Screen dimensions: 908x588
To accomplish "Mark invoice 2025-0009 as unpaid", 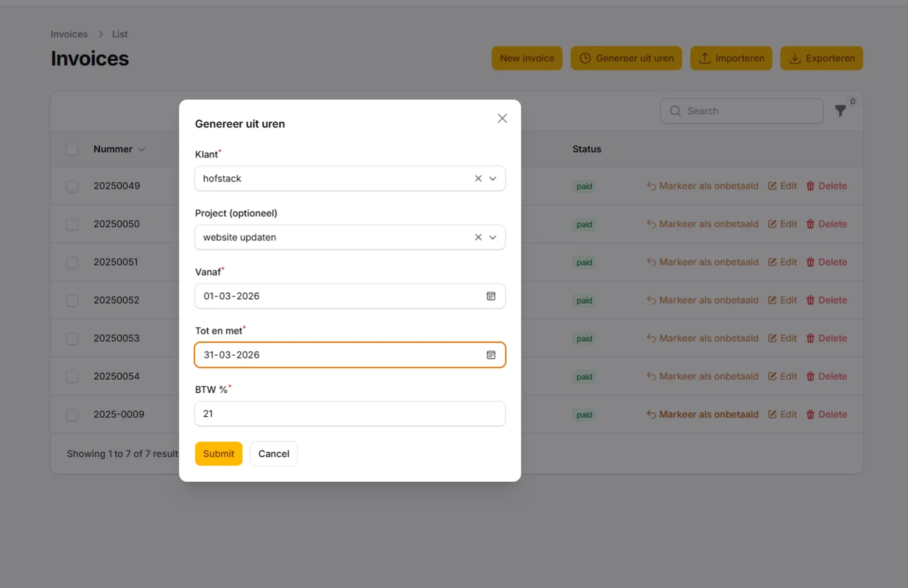I will point(702,414).
